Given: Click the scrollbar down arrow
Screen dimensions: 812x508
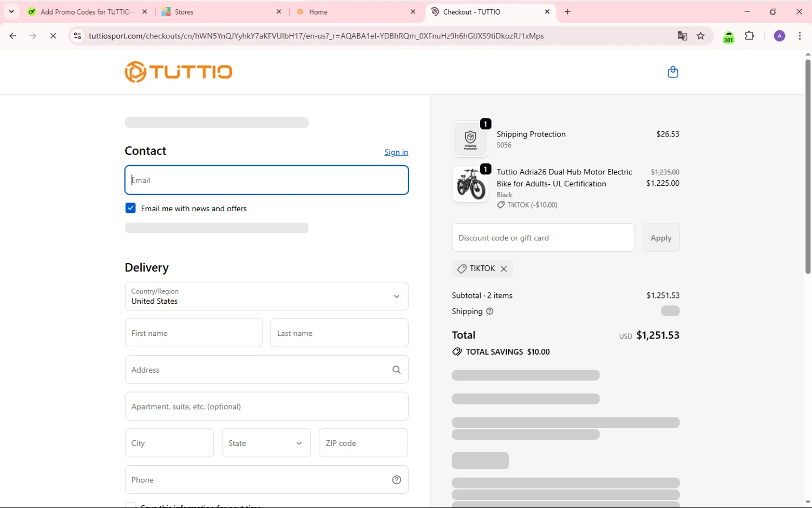Looking at the screenshot, I should (808, 502).
